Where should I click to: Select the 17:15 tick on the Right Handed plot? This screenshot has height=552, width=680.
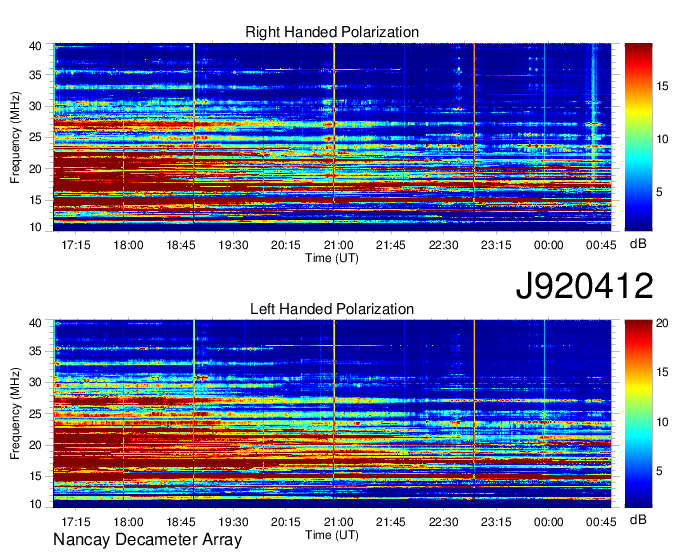coord(76,245)
